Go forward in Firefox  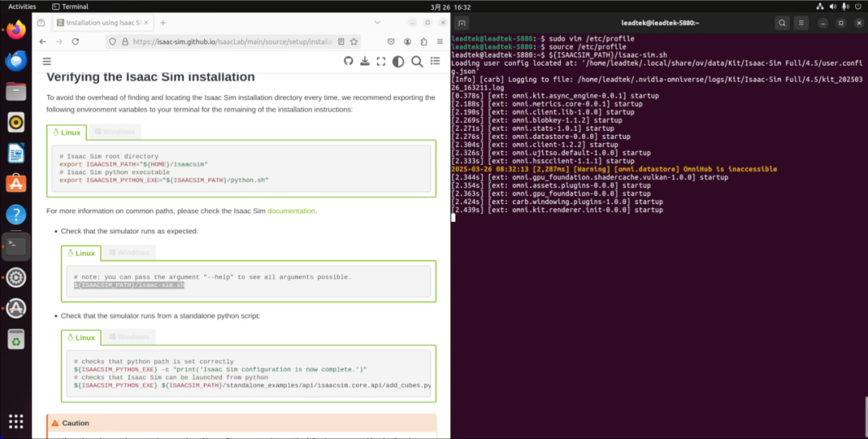point(59,42)
